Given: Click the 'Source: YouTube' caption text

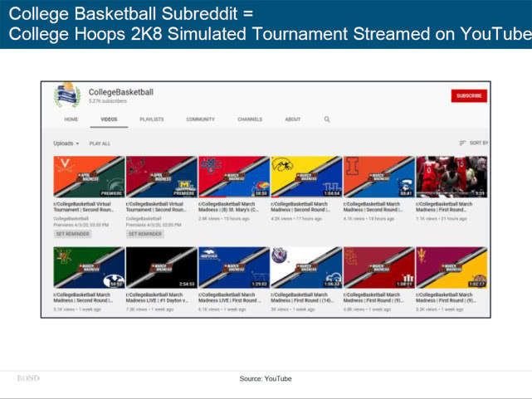Looking at the screenshot, I should point(266,378).
